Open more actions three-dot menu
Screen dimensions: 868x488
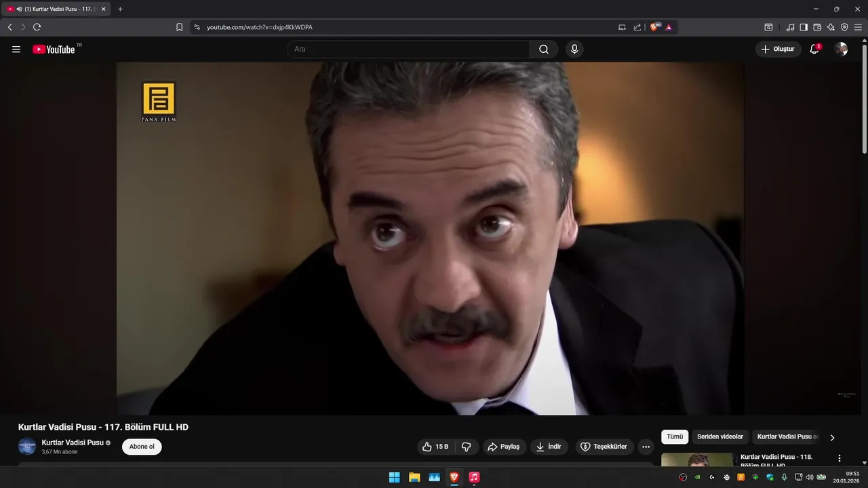tap(646, 447)
